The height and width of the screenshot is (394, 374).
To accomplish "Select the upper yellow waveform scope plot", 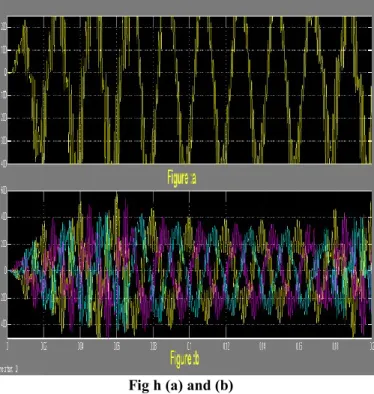I will pyautogui.click(x=189, y=90).
